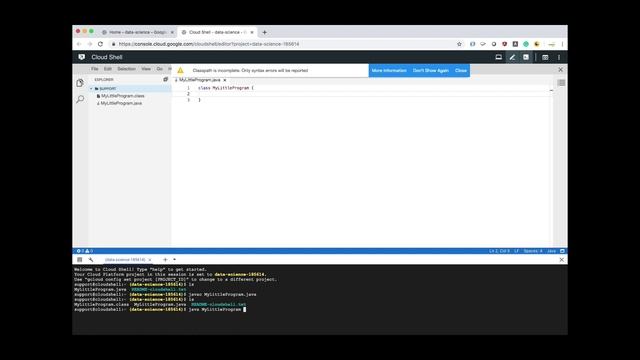Click the browser back arrow
Viewport: 640px width, 360px height.
(79, 44)
